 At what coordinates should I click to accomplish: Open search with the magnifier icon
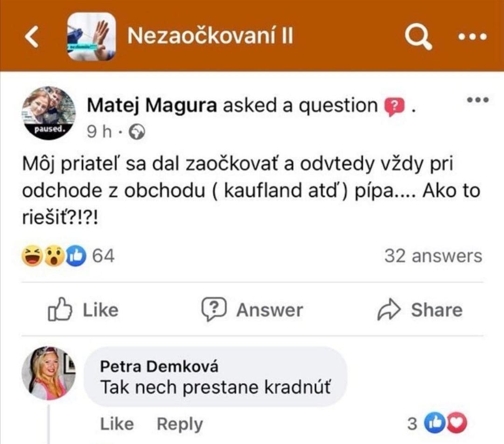point(418,36)
